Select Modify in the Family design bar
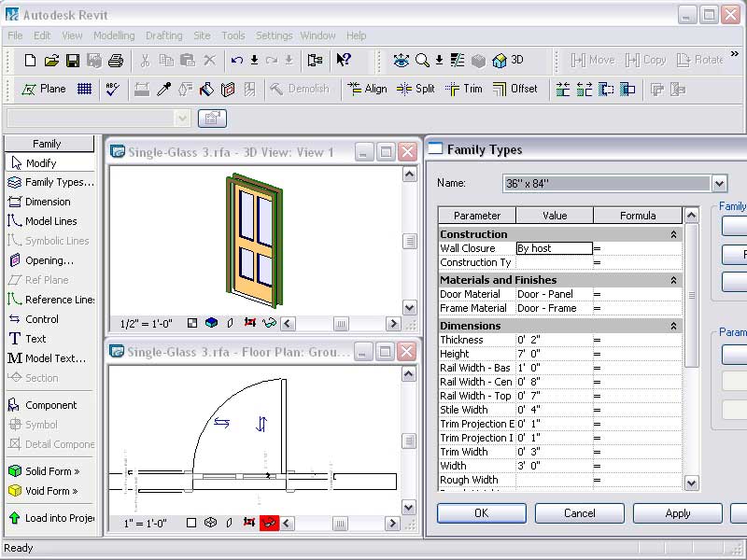The image size is (747, 560). (50, 162)
